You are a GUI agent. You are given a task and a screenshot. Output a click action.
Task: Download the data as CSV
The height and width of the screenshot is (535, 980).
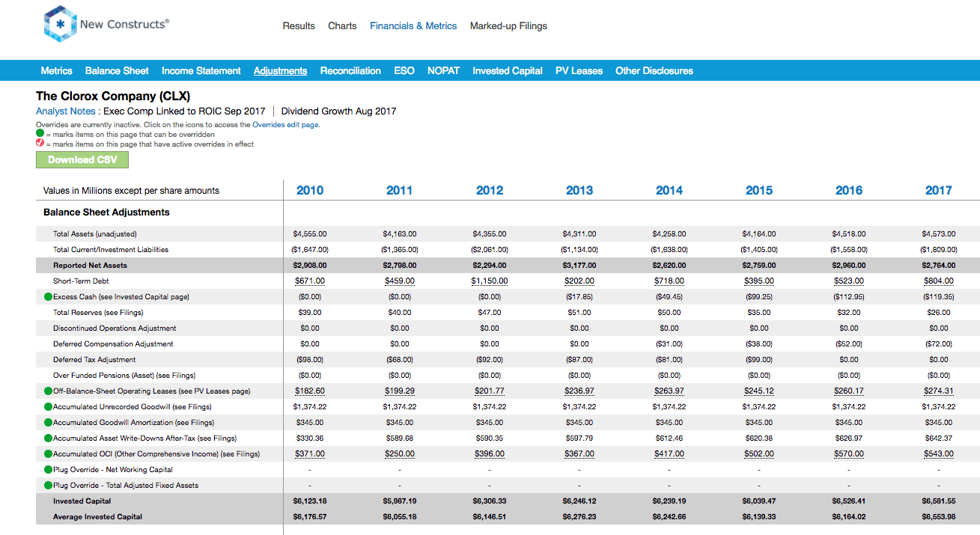tap(82, 159)
